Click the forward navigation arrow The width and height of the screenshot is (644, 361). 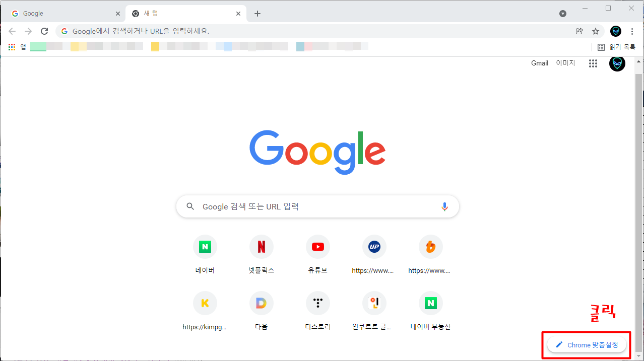click(x=28, y=31)
